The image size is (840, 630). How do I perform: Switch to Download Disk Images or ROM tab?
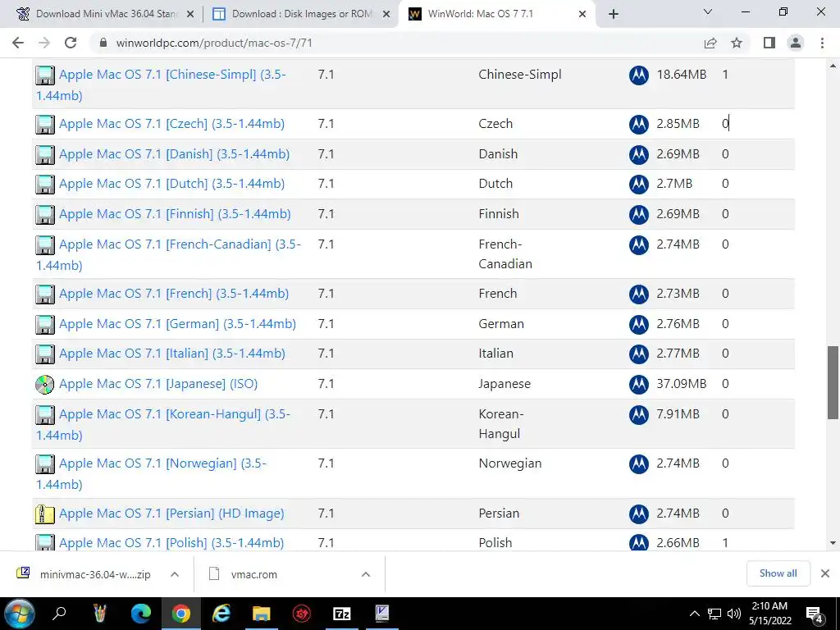300,14
